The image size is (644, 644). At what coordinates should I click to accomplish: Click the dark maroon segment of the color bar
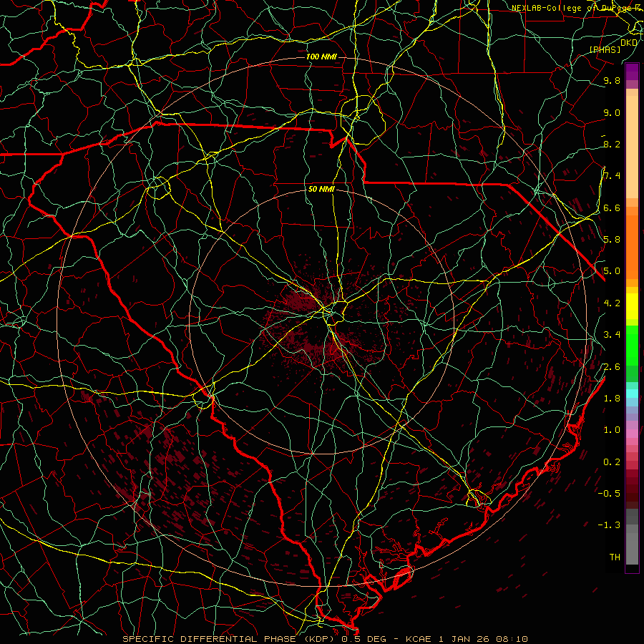click(x=632, y=489)
